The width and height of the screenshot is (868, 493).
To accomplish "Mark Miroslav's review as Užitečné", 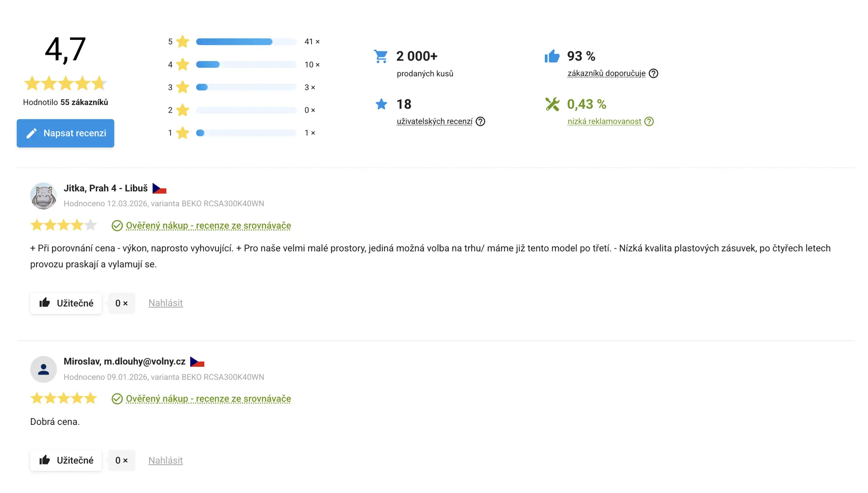I will coord(66,460).
